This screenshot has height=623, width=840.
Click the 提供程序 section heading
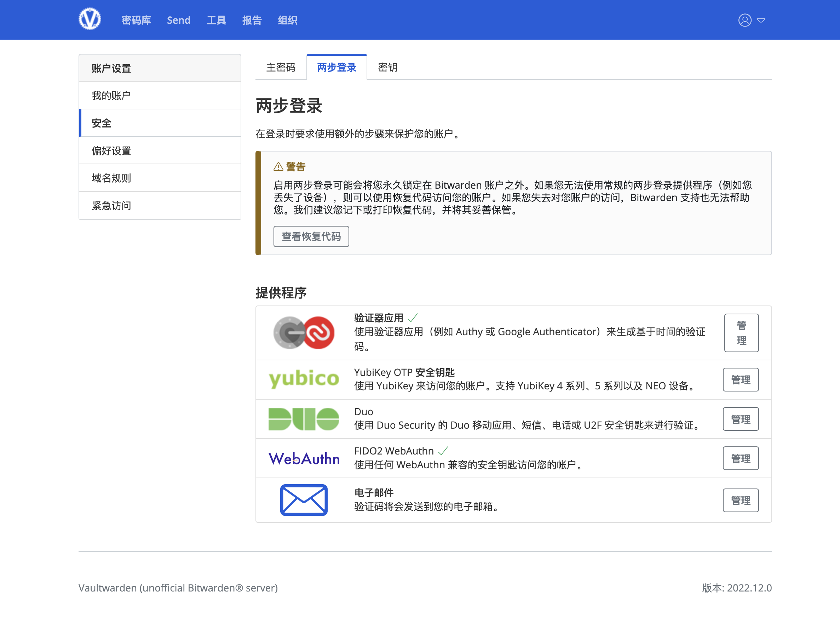[x=281, y=293]
